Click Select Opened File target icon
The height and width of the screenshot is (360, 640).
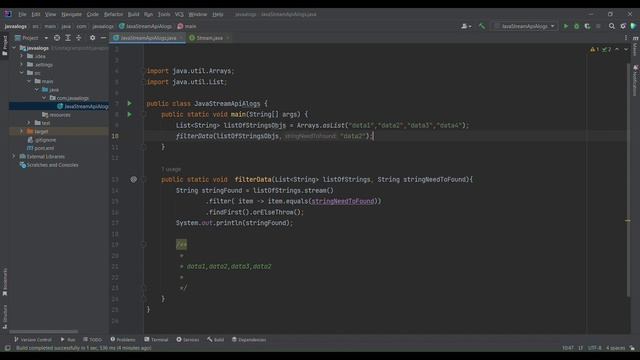click(57, 38)
